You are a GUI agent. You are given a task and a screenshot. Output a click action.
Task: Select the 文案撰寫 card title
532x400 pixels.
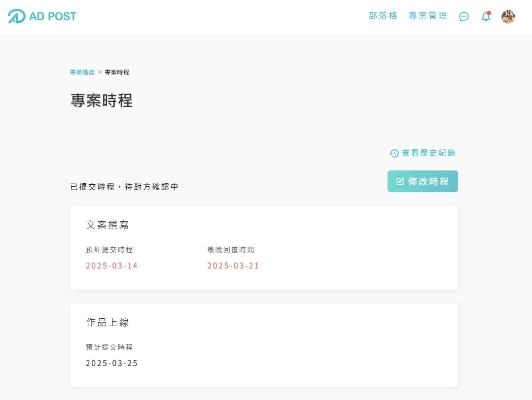(107, 225)
